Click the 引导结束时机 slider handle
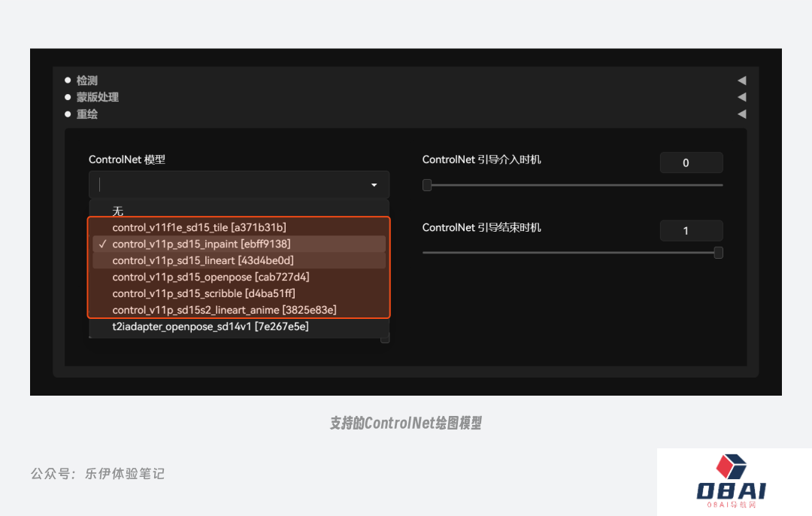This screenshot has width=812, height=516. click(718, 253)
